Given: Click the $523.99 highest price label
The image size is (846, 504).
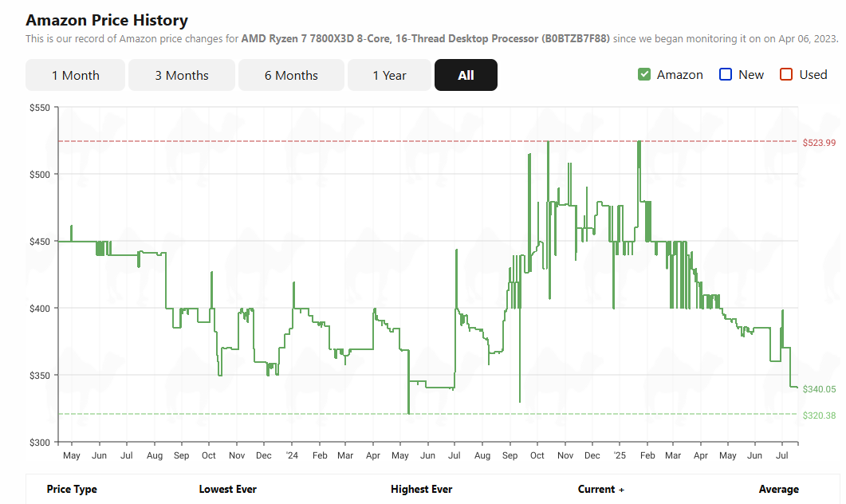Looking at the screenshot, I should 819,143.
